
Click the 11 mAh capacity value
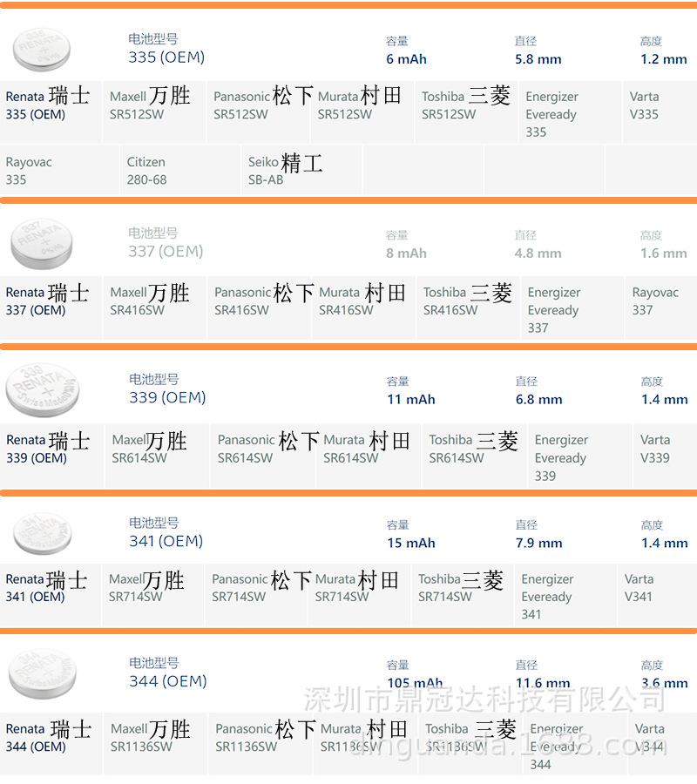pyautogui.click(x=411, y=400)
